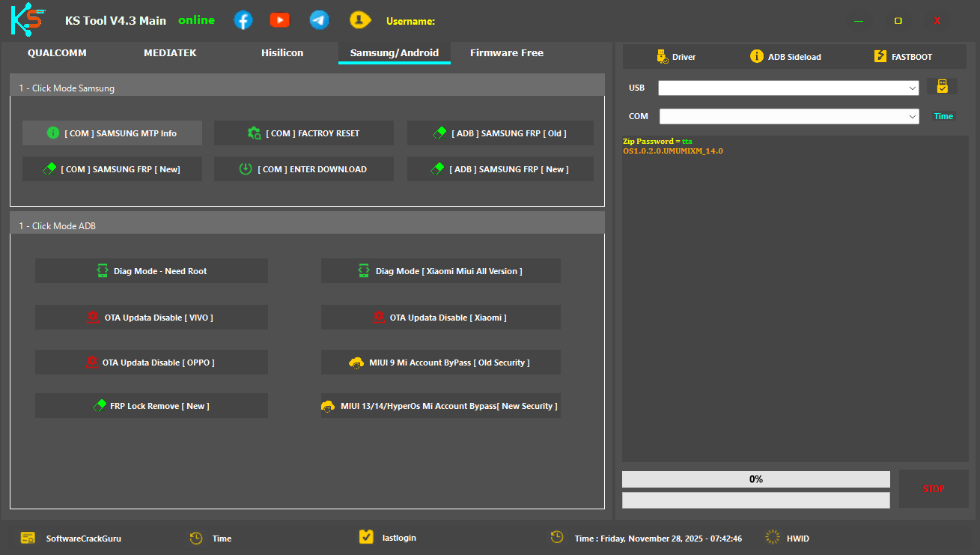Open the Telegram icon
Image resolution: width=980 pixels, height=555 pixels.
[319, 19]
